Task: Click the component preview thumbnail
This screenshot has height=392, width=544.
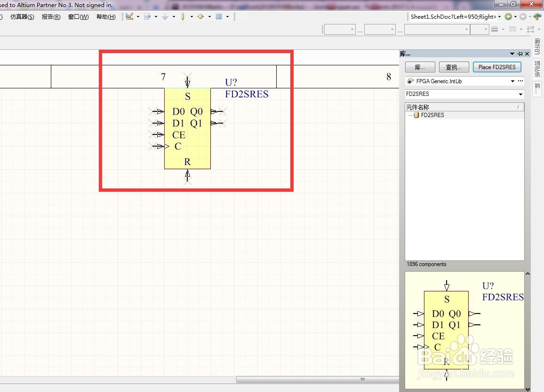Action: point(464,330)
